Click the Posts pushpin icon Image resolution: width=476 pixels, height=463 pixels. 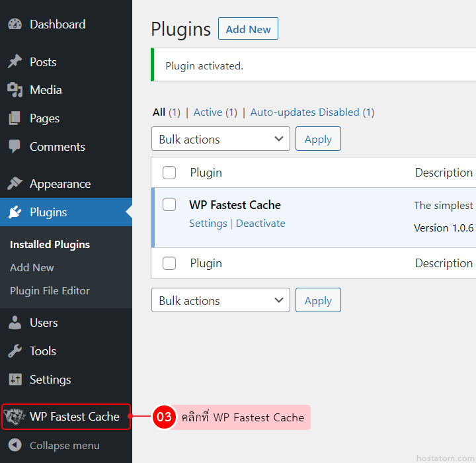[x=15, y=62]
